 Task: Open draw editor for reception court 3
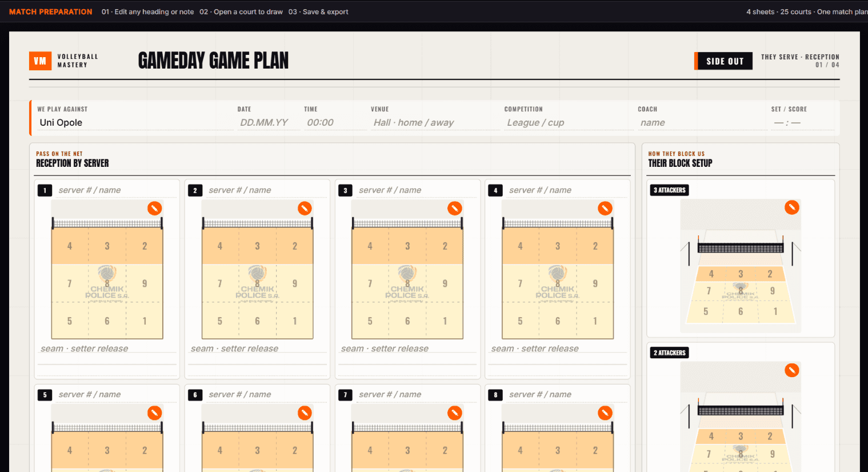(455, 209)
